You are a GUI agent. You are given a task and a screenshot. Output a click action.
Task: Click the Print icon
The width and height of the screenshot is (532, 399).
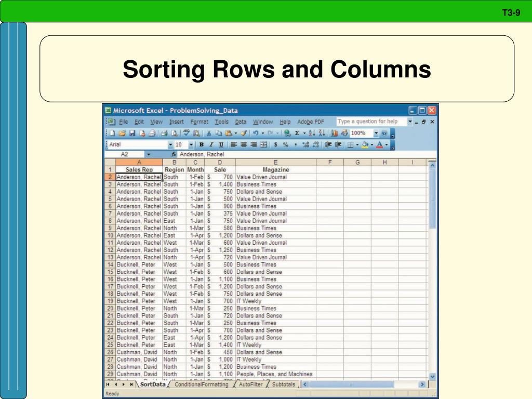164,134
